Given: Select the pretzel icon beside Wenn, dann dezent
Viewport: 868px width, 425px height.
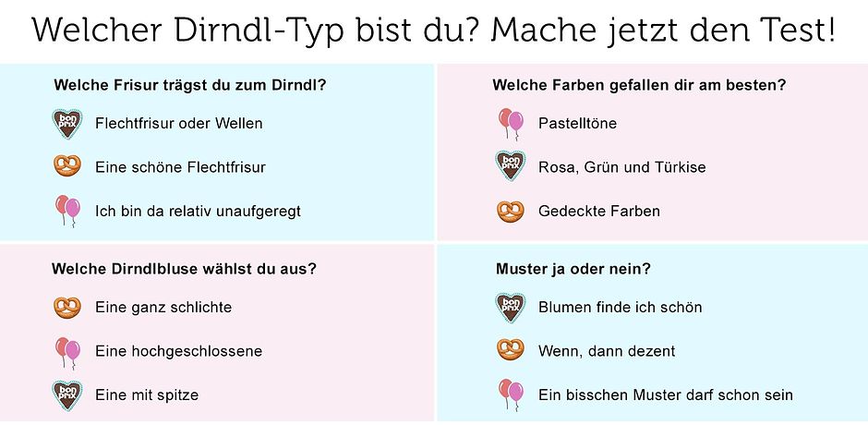Looking at the screenshot, I should 511,349.
